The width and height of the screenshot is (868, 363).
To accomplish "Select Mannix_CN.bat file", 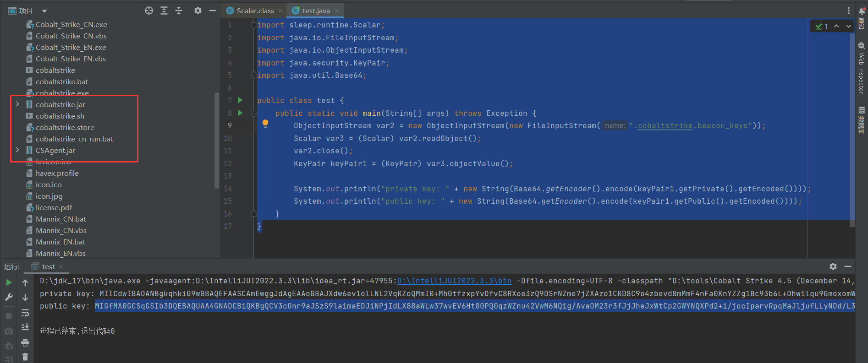I will pos(61,219).
